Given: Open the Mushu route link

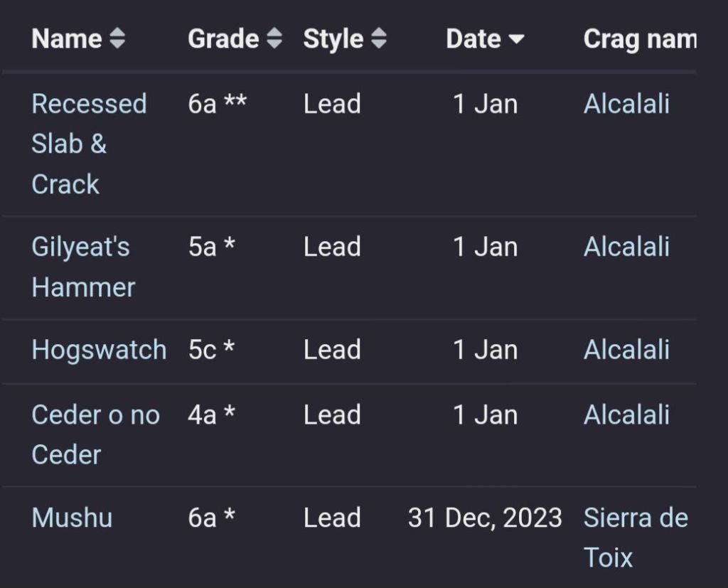Looking at the screenshot, I should (72, 518).
